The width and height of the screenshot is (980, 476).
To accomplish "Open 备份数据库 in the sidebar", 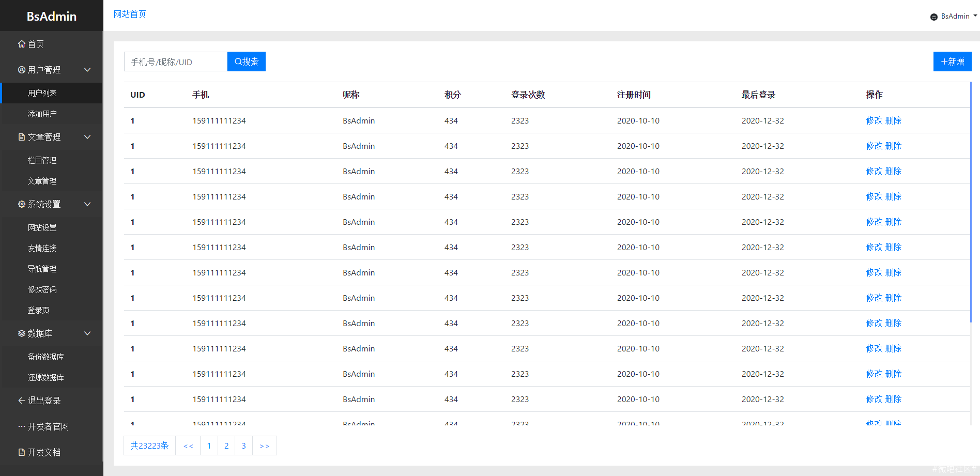I will [x=52, y=357].
